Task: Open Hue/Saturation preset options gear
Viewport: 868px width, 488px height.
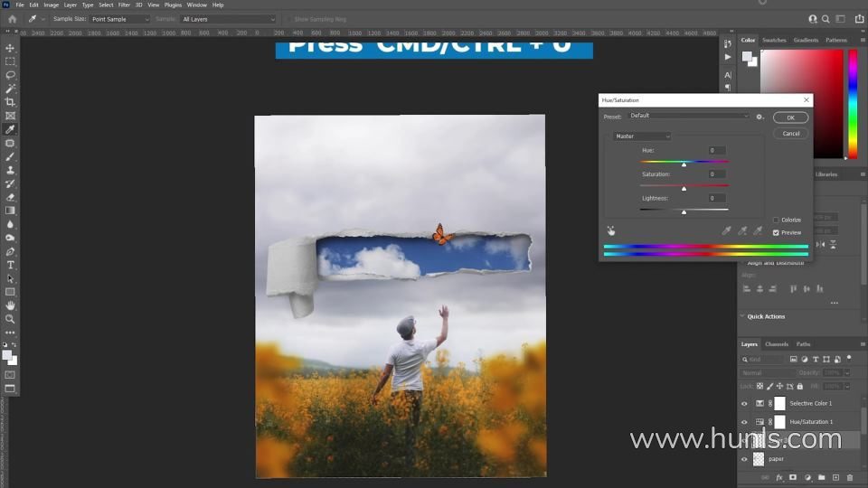Action: click(759, 117)
